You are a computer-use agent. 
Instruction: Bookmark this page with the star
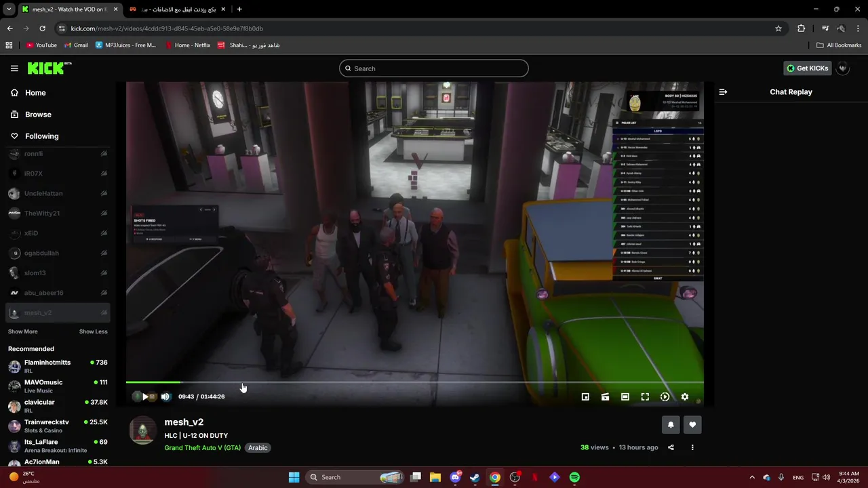click(x=778, y=28)
